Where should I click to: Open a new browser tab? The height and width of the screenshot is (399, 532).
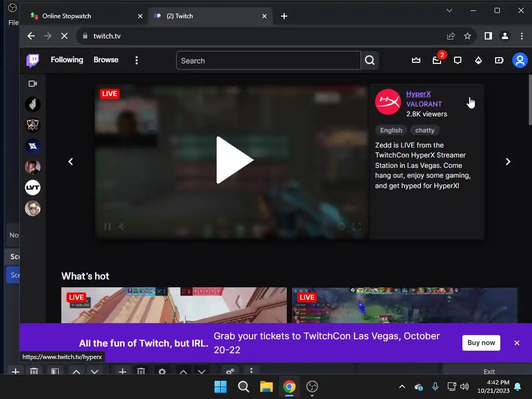click(284, 16)
